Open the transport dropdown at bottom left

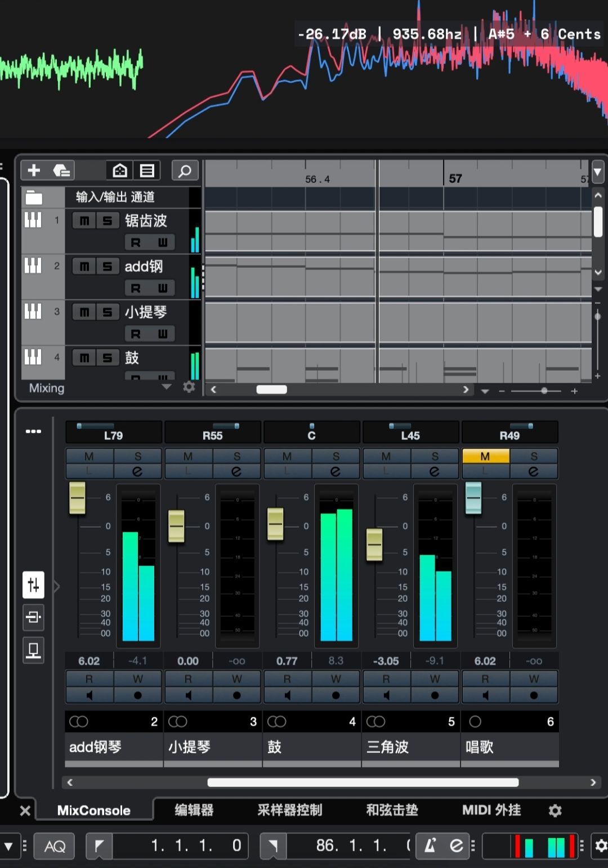8,846
